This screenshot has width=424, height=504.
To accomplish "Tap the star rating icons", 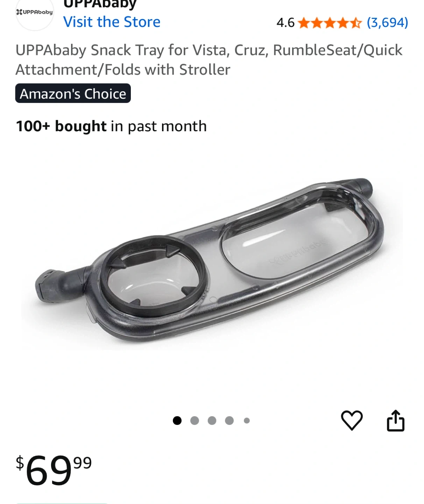I will click(x=330, y=23).
